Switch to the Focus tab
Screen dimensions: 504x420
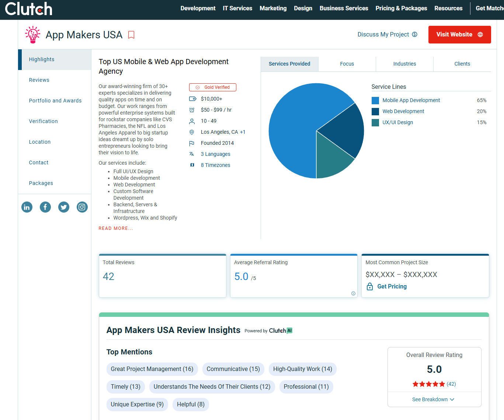click(x=347, y=64)
